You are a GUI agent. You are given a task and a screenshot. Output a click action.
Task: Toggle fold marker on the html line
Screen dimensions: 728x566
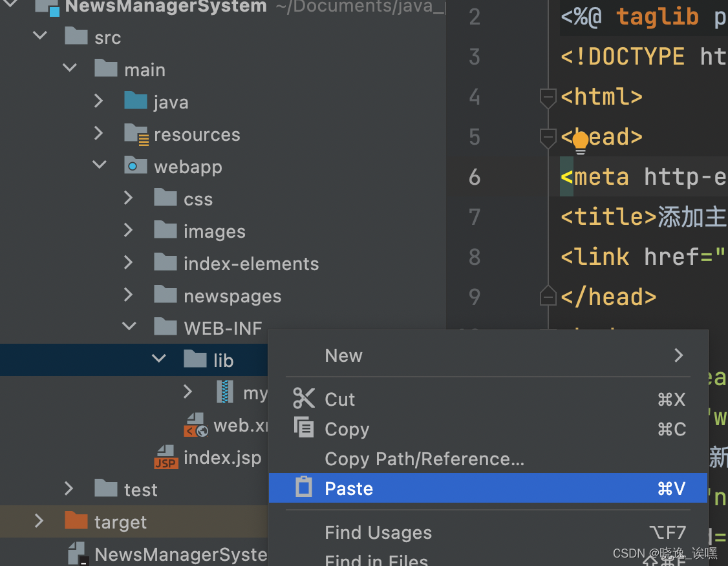pos(548,98)
